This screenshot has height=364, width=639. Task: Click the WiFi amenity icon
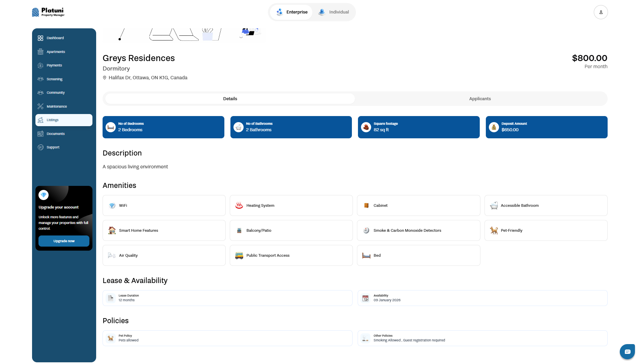112,206
